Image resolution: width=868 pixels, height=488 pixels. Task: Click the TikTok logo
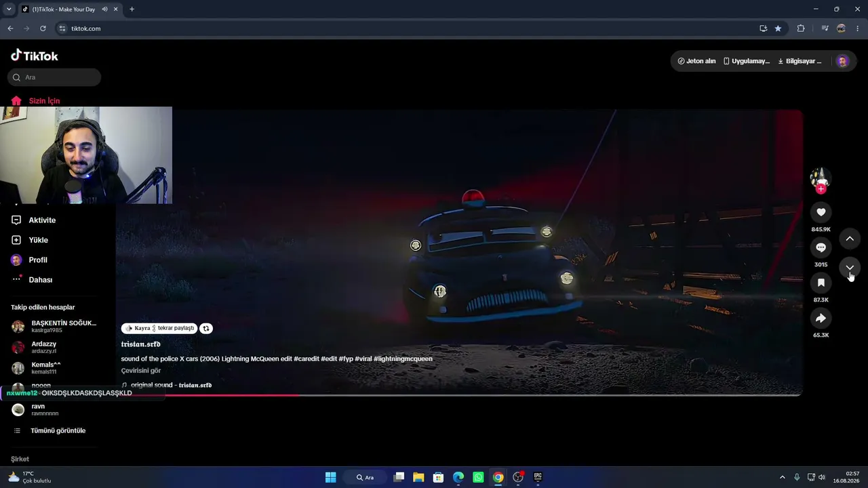35,56
